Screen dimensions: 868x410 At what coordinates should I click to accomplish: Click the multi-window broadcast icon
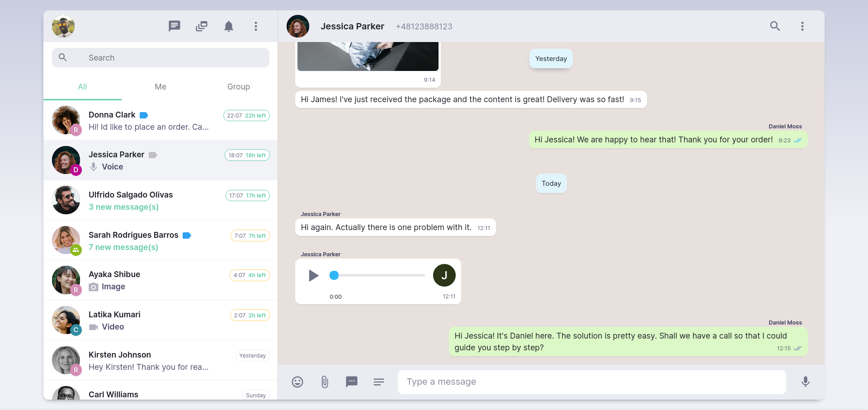coord(202,26)
